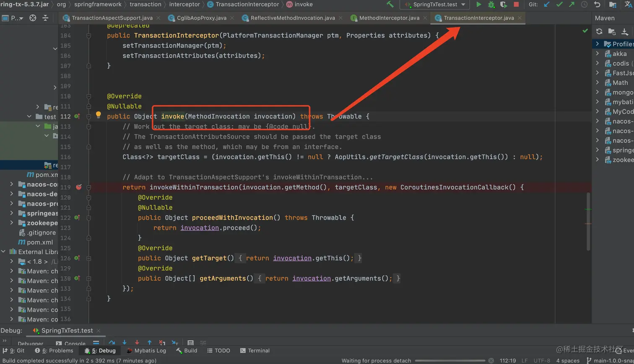Open the 9: Git tool window

pyautogui.click(x=14, y=351)
